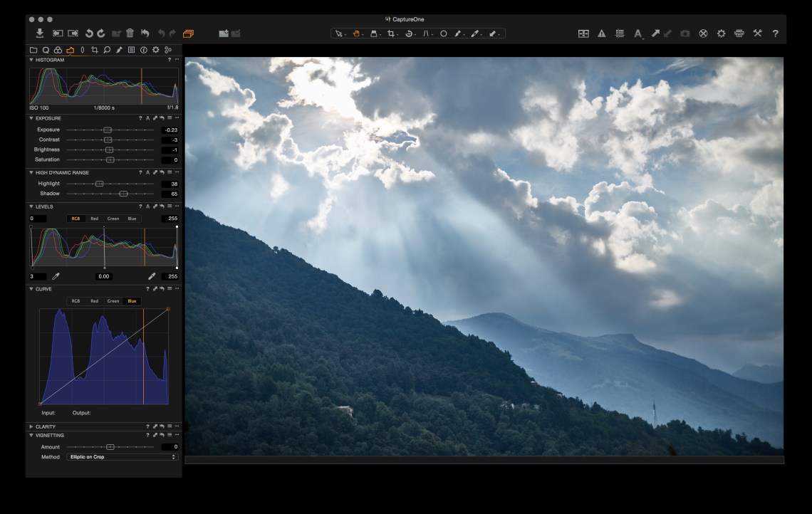Toggle the multi-image variants view icon

[583, 33]
